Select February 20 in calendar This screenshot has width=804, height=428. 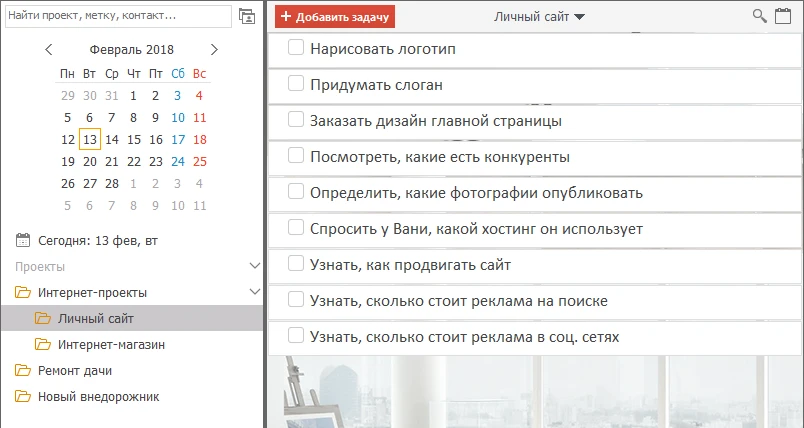(x=90, y=161)
